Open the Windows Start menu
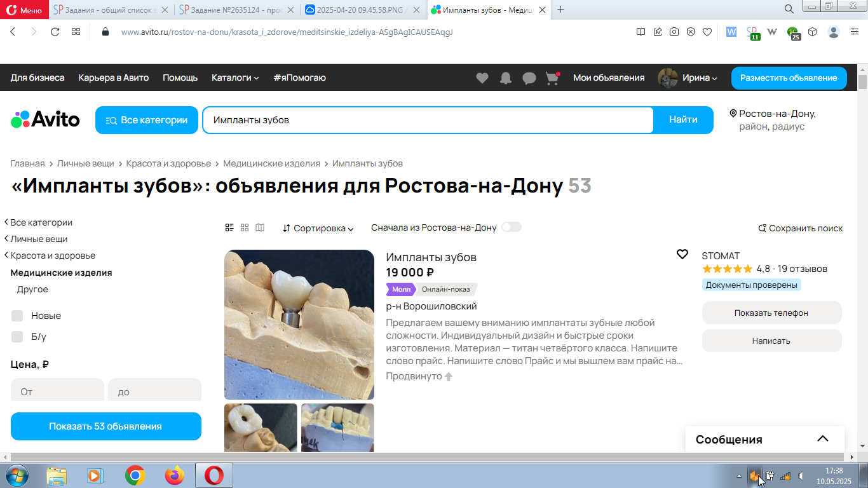Screen dimensions: 868x488 click(17, 475)
